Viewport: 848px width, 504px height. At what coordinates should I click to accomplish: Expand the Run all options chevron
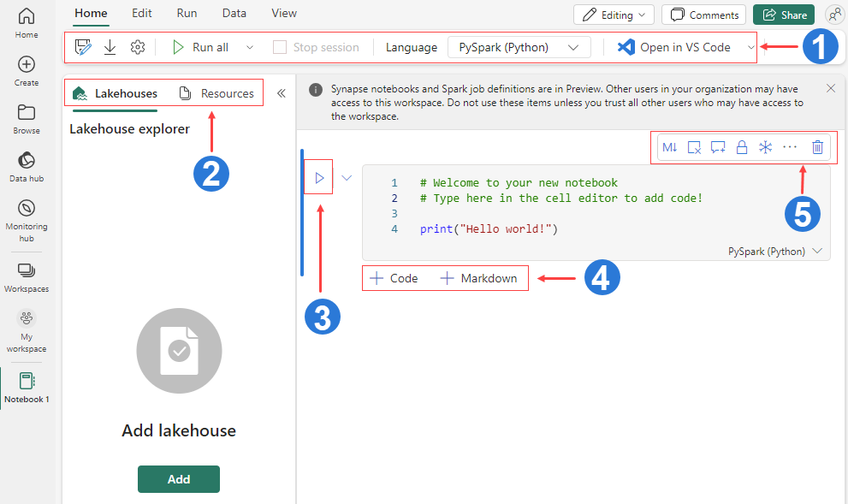pyautogui.click(x=249, y=47)
